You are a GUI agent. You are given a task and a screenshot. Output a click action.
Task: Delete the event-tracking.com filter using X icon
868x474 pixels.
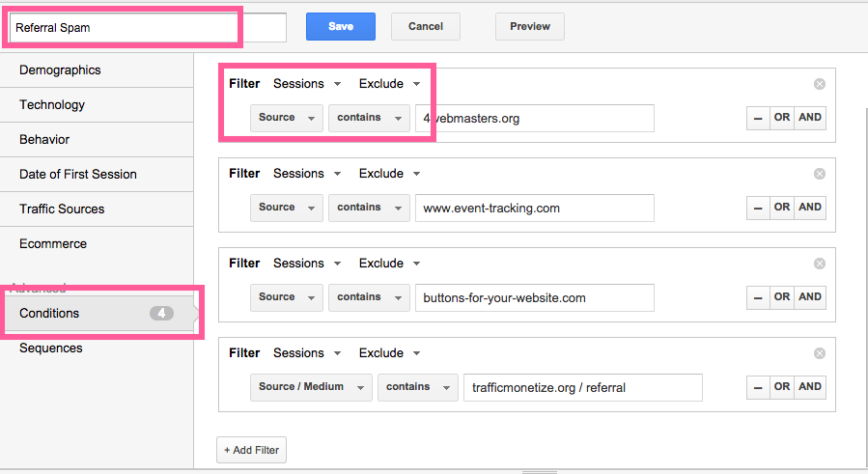pos(820,174)
